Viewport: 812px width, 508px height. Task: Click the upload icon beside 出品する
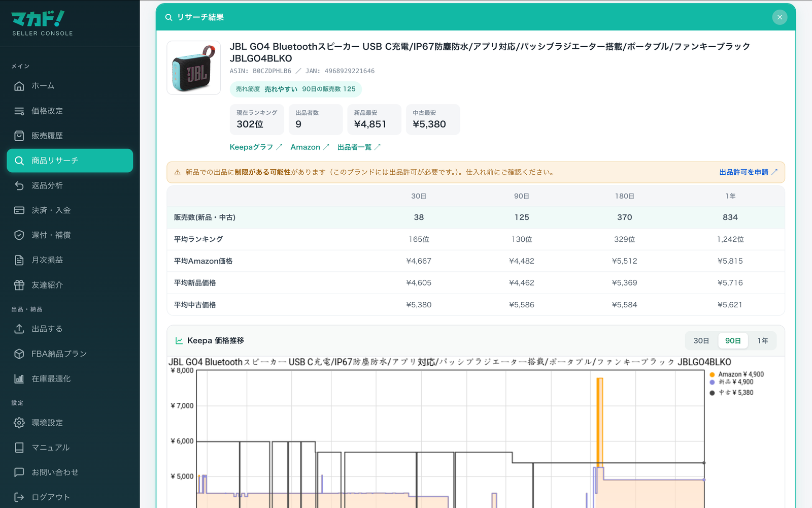[19, 329]
